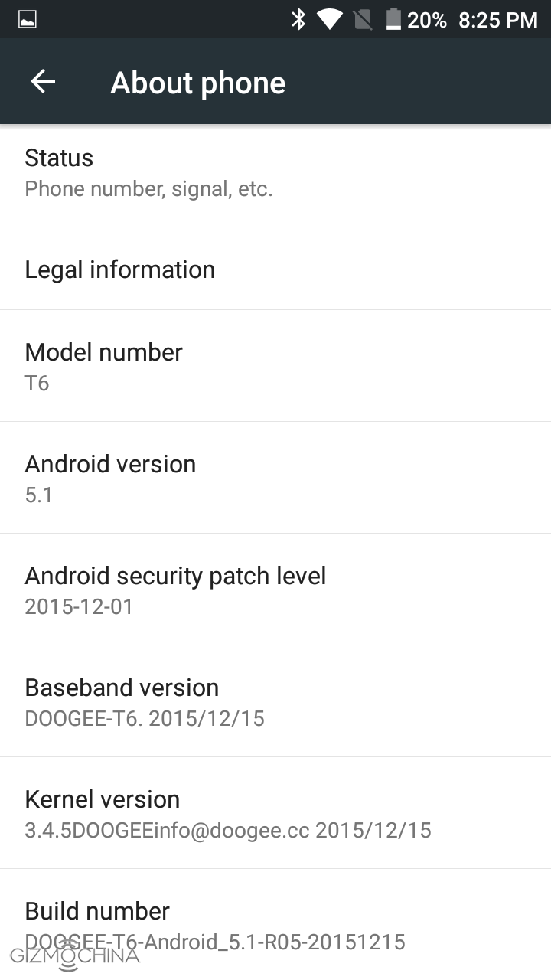The height and width of the screenshot is (980, 551).
Task: Select the Model number row
Action: (x=275, y=366)
